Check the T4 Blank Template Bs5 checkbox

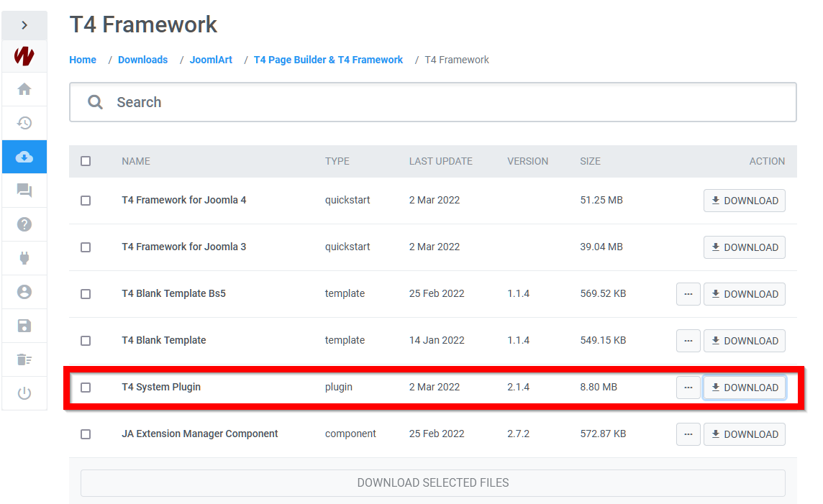click(86, 293)
